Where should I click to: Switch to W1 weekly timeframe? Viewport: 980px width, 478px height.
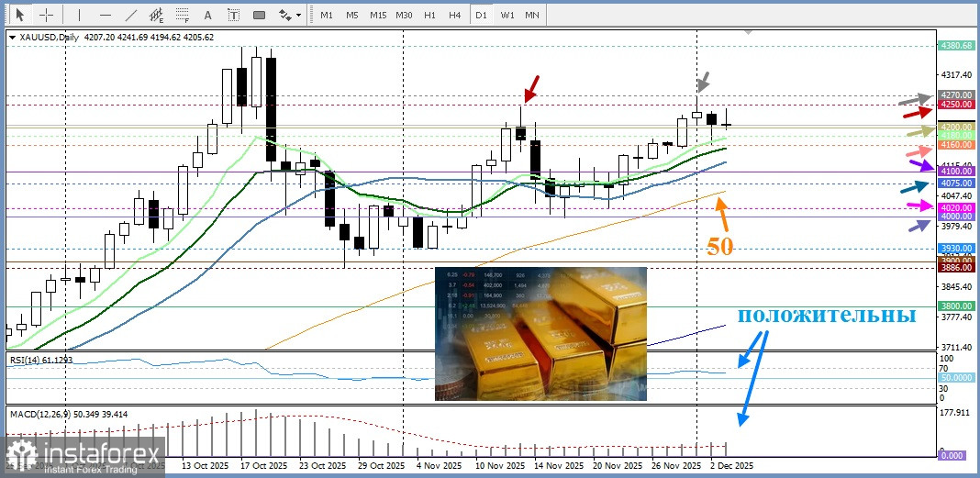pyautogui.click(x=507, y=15)
